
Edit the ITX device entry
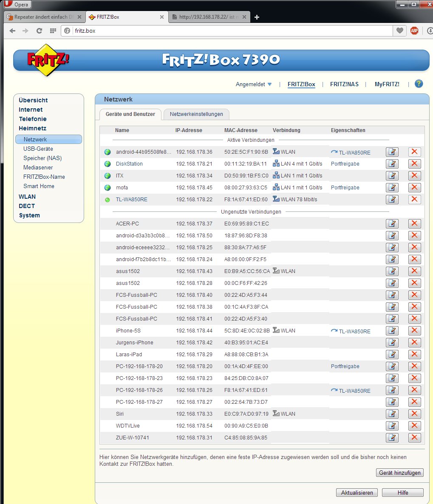click(392, 175)
